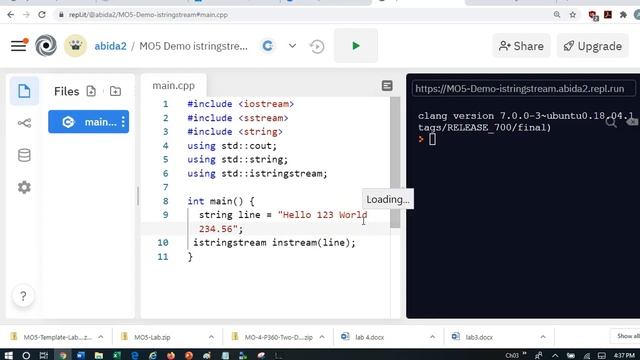Click the browser Back arrow

click(x=11, y=15)
